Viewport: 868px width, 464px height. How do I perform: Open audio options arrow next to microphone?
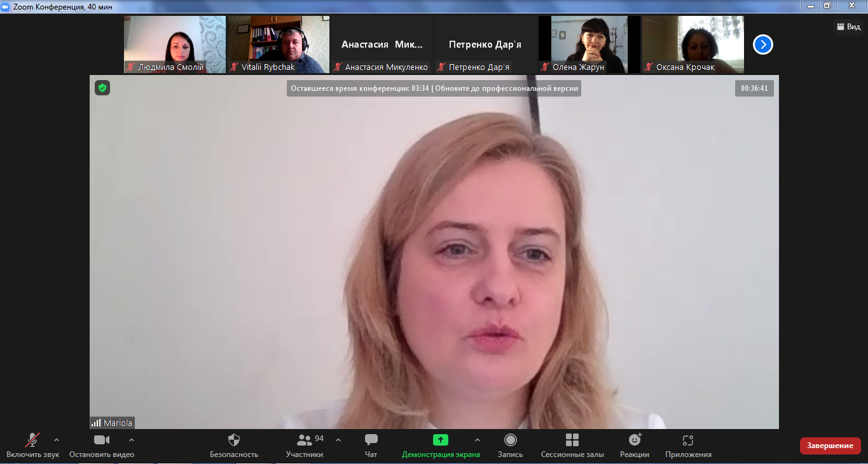pyautogui.click(x=57, y=440)
